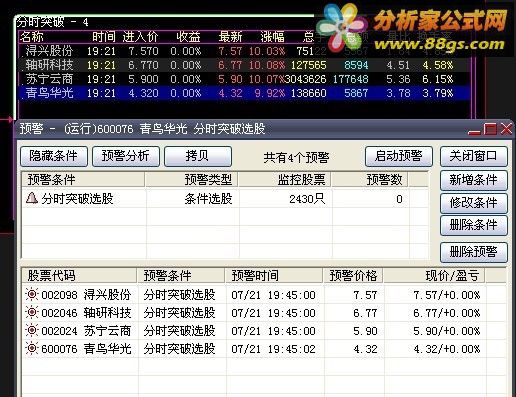
Task: Click bell icon beside 分时突破选股 condition
Action: click(x=32, y=198)
